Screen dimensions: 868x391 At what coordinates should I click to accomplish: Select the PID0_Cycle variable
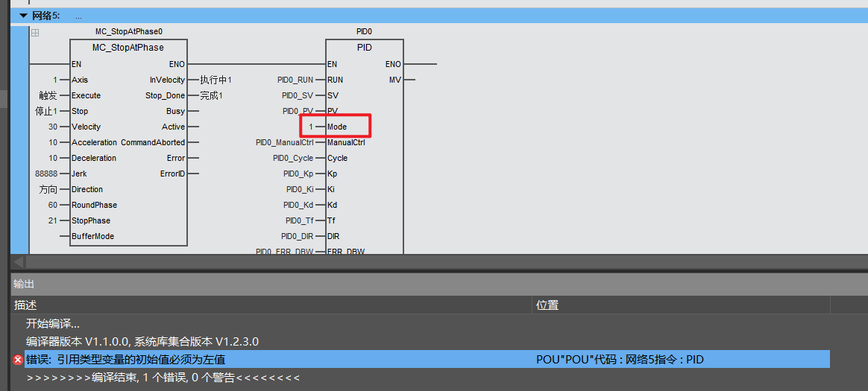coord(293,158)
